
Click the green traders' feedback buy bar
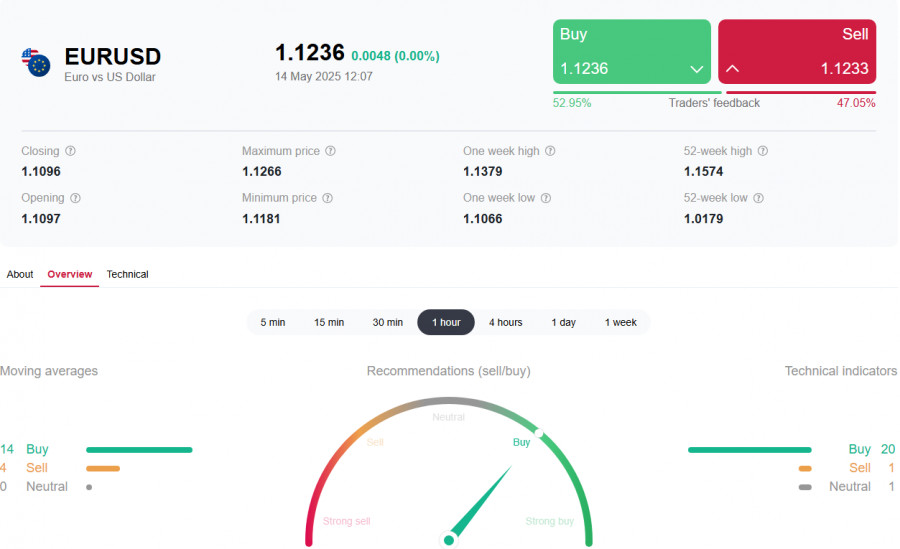coord(637,92)
